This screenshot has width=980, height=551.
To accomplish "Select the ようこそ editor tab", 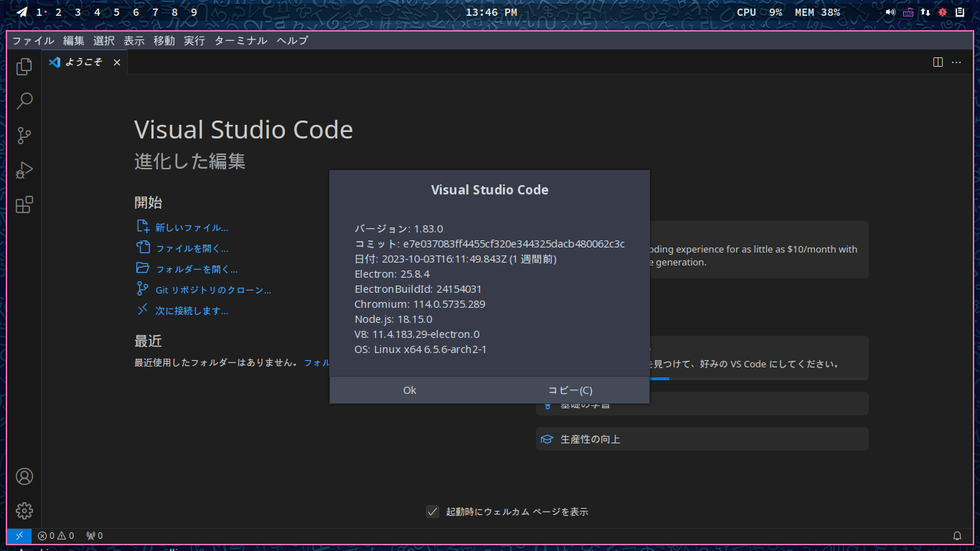I will [85, 62].
